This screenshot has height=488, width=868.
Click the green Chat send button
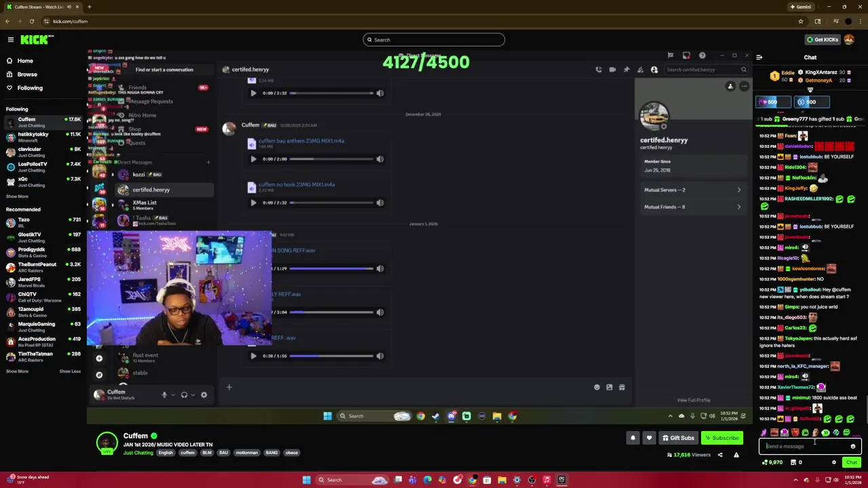coord(851,463)
